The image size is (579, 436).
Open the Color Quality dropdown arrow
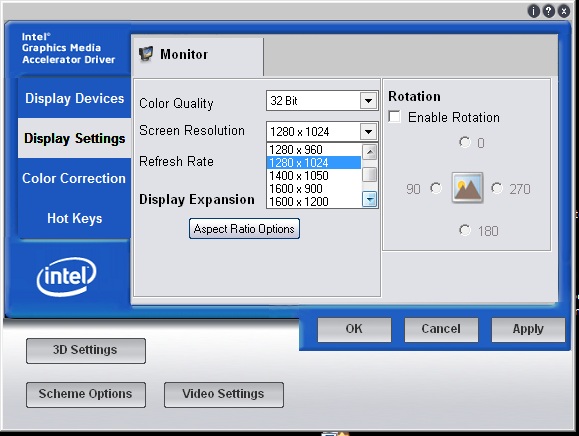coord(368,100)
